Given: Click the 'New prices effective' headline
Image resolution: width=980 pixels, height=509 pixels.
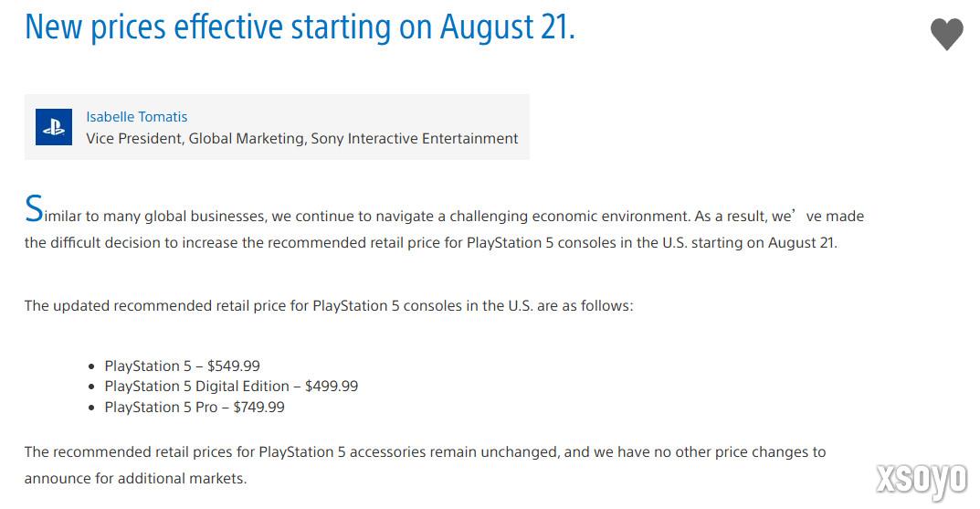Looking at the screenshot, I should (x=300, y=27).
